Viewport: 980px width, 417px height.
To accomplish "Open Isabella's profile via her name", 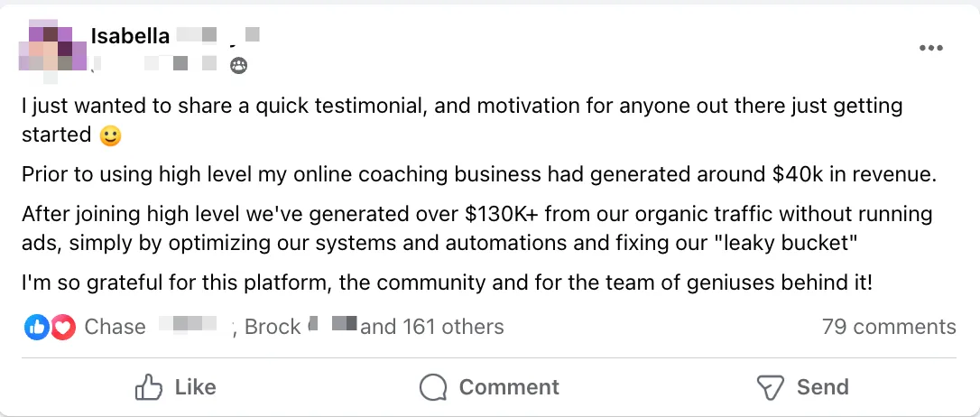I will click(x=130, y=36).
